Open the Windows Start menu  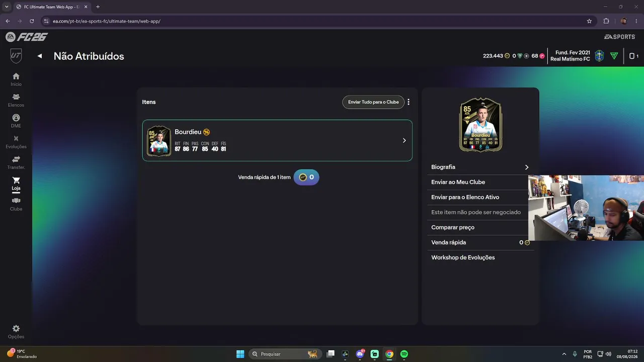click(x=240, y=354)
